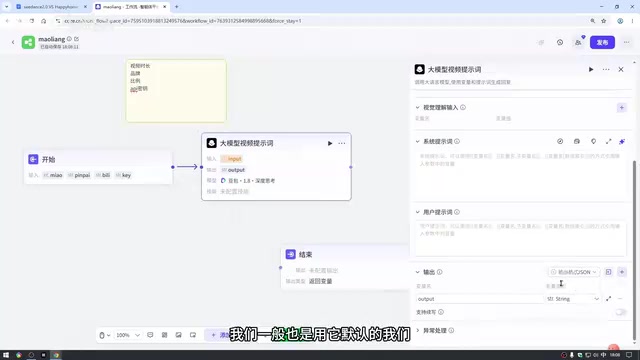Click the maoliang workflow logo icon
Screen dimensions: 640x360
point(28,42)
